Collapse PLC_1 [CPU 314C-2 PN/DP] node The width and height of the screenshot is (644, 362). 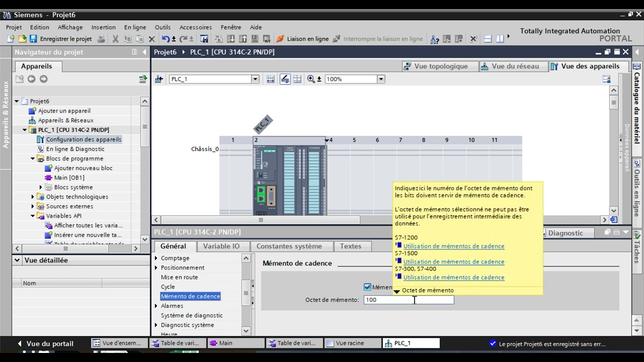(x=25, y=130)
